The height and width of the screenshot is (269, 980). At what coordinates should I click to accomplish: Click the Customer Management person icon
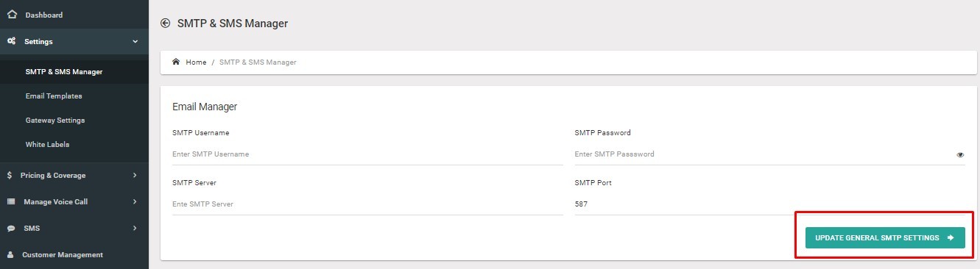pos(10,255)
